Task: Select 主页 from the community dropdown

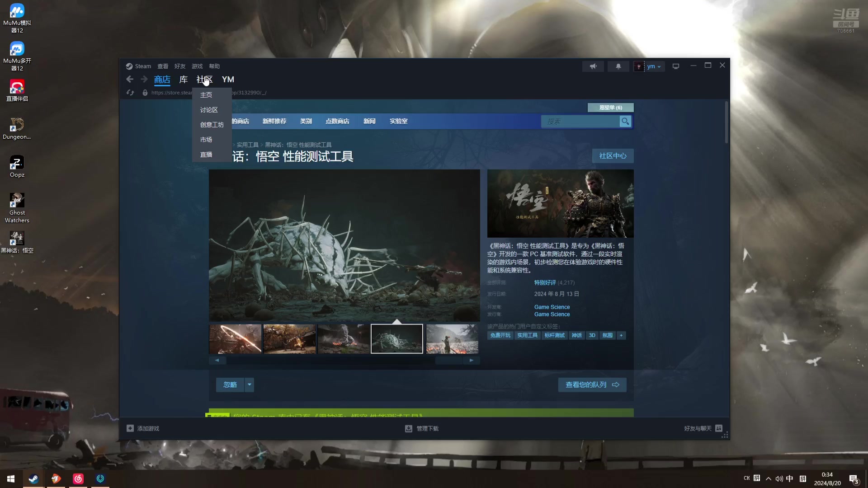Action: coord(212,95)
